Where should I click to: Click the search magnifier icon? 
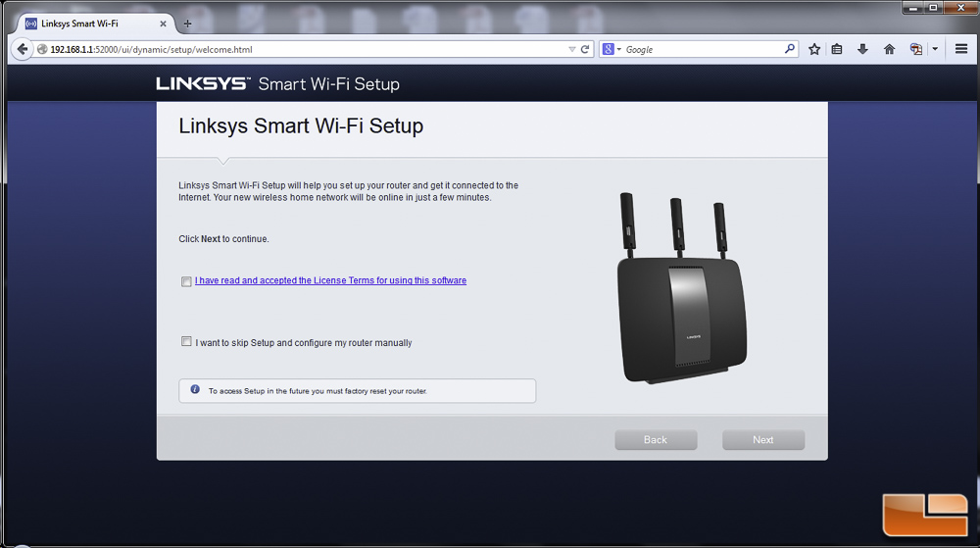click(x=789, y=49)
